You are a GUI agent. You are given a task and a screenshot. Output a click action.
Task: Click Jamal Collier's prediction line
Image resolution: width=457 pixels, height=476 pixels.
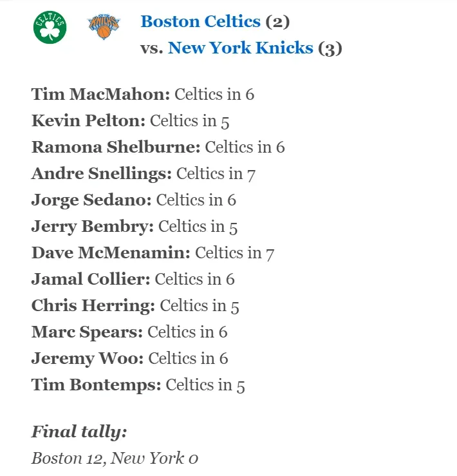[x=133, y=279]
